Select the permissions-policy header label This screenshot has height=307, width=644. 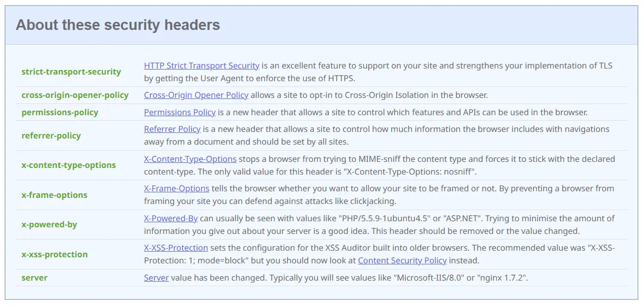(x=60, y=112)
